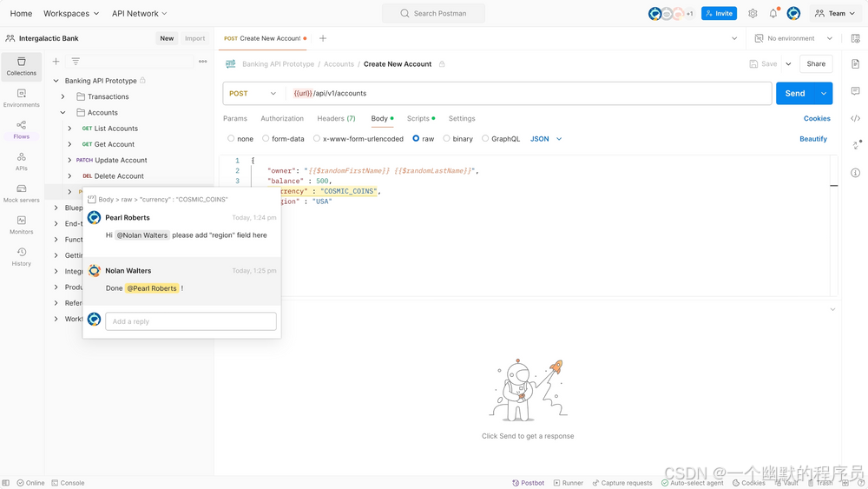Switch to the Scripts tab
The width and height of the screenshot is (868, 489).
[421, 118]
